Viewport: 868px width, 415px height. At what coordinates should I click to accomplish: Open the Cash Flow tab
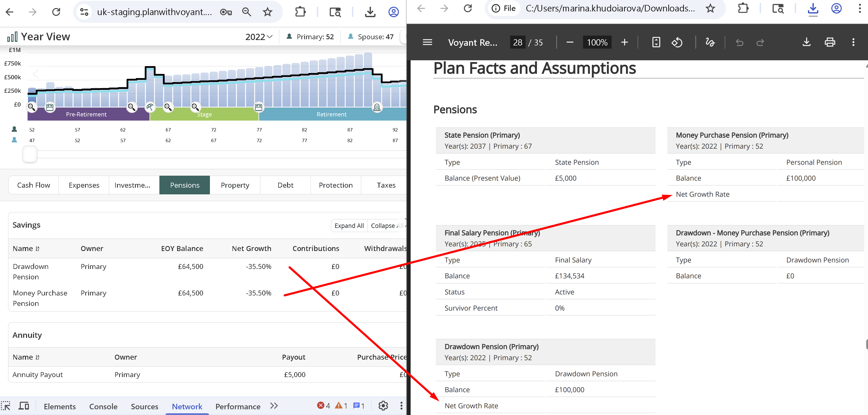coord(33,185)
